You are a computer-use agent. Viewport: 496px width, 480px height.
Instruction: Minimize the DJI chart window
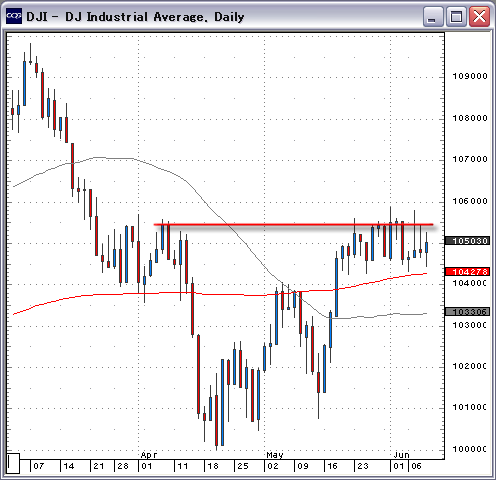pyautogui.click(x=433, y=16)
